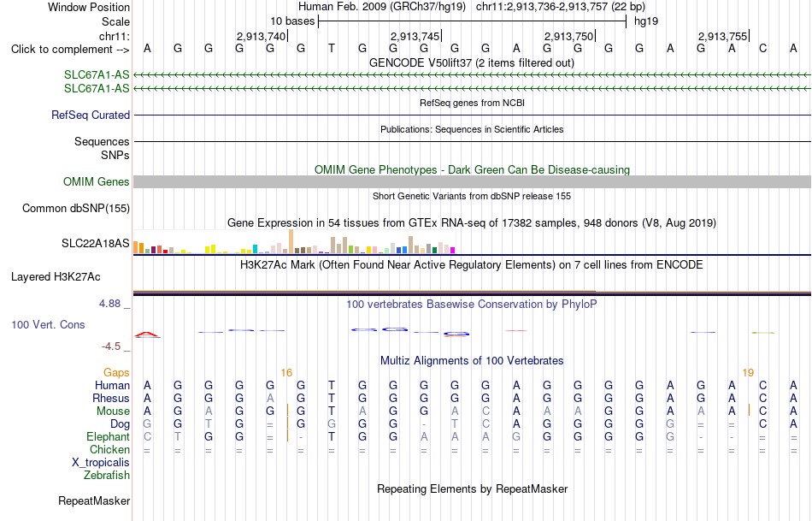Click the Sequences track label
This screenshot has width=812, height=521.
102,141
